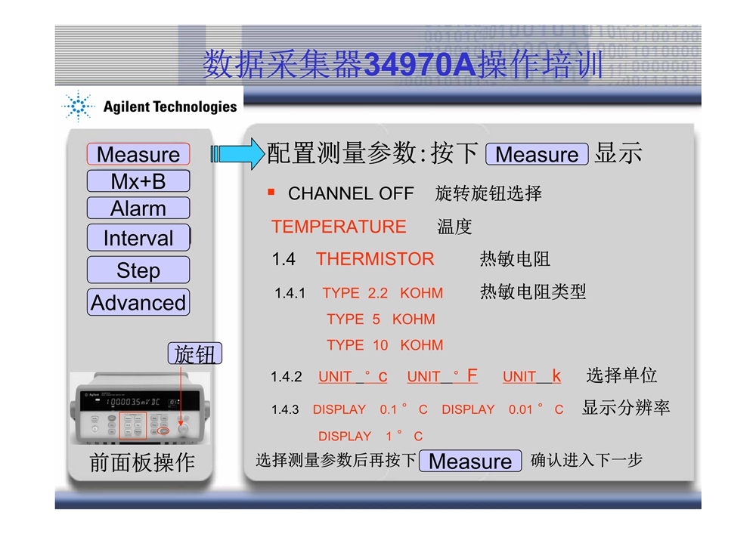This screenshot has height=534, width=756.
Task: Click the red THERMISTOR text
Action: coord(375,259)
